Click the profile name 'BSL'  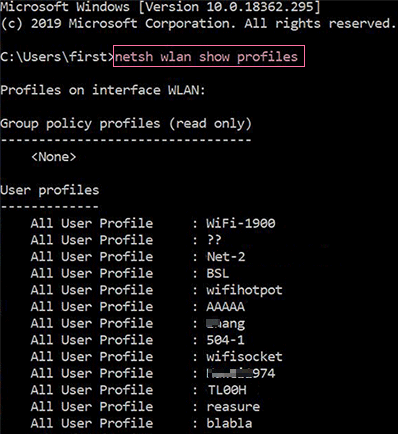click(x=218, y=273)
